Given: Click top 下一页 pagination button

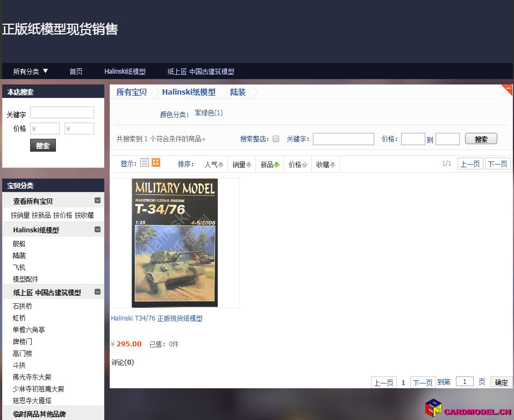Looking at the screenshot, I should coord(498,164).
